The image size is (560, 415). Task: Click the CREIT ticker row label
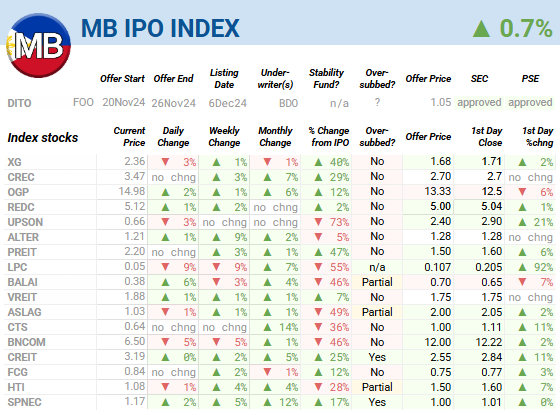pyautogui.click(x=22, y=357)
